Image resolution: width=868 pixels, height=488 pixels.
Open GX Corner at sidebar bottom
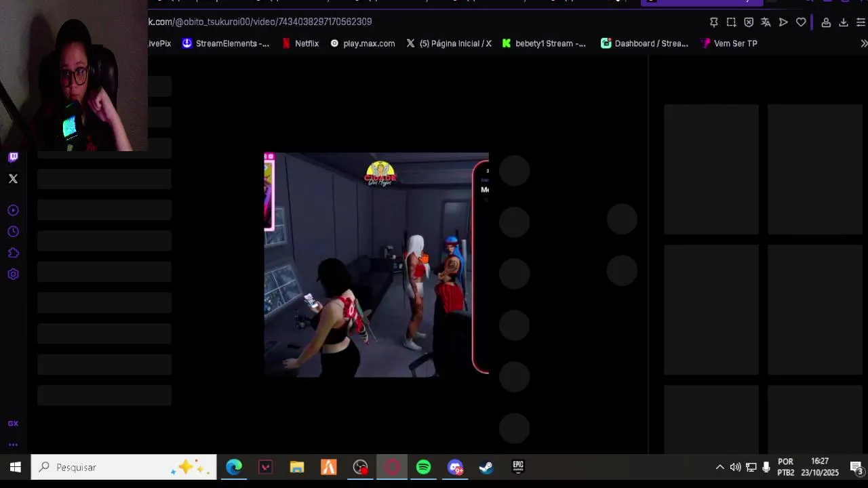13,424
